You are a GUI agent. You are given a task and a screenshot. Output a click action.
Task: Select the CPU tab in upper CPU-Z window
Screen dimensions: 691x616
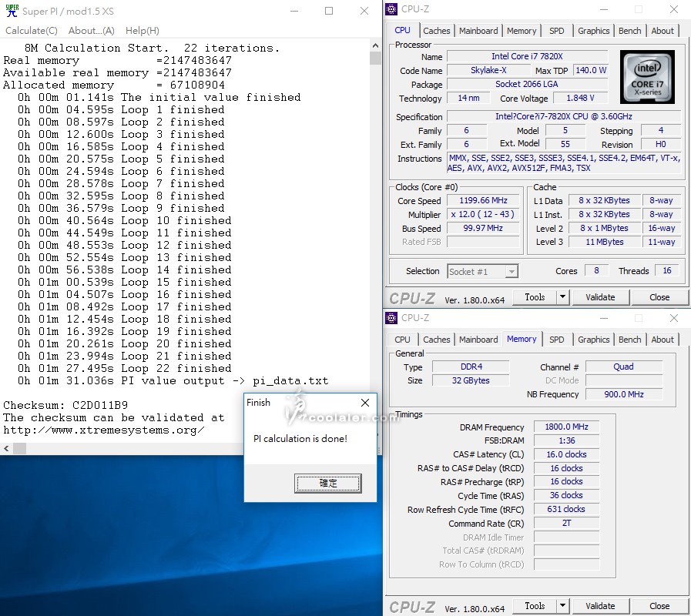pyautogui.click(x=402, y=30)
